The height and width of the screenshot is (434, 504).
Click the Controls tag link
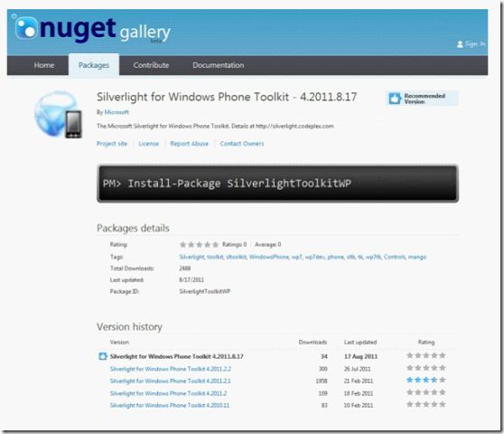pos(395,257)
